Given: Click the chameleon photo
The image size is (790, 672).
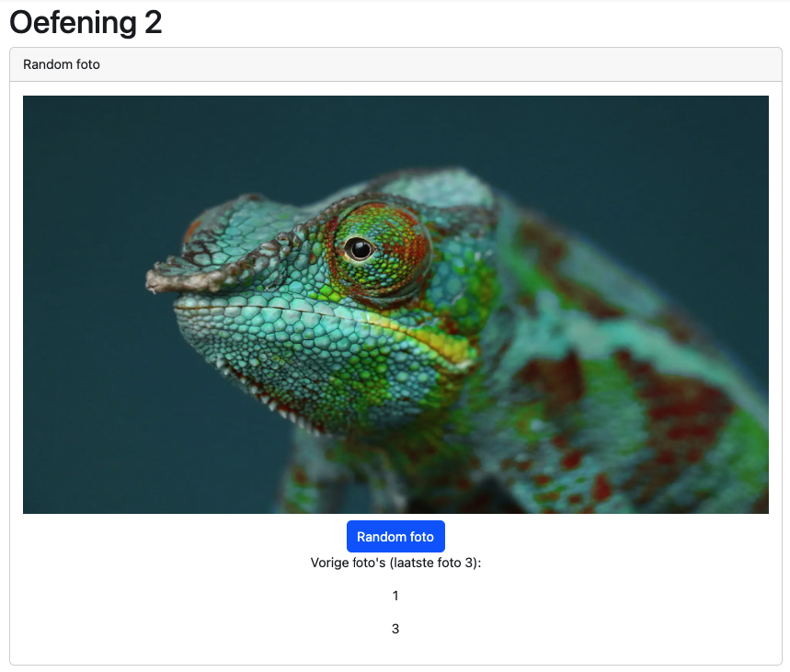Looking at the screenshot, I should [x=395, y=303].
